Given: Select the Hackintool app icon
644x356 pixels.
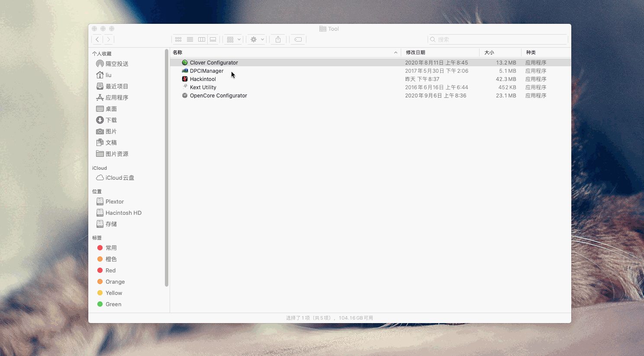Looking at the screenshot, I should 185,79.
